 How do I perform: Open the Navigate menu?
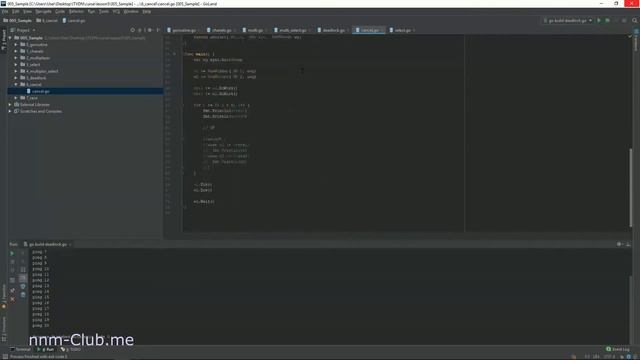pyautogui.click(x=43, y=11)
